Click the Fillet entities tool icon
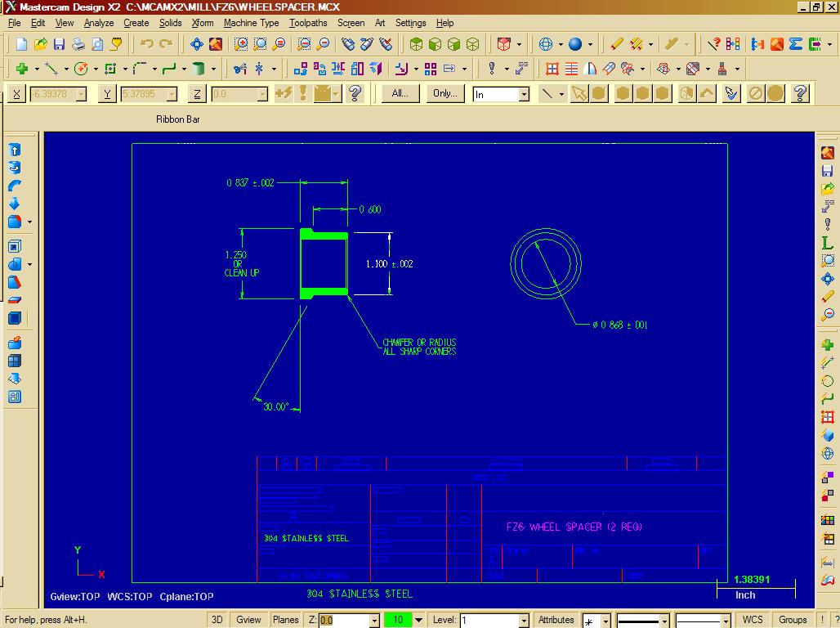This screenshot has width=840, height=628. pos(140,69)
